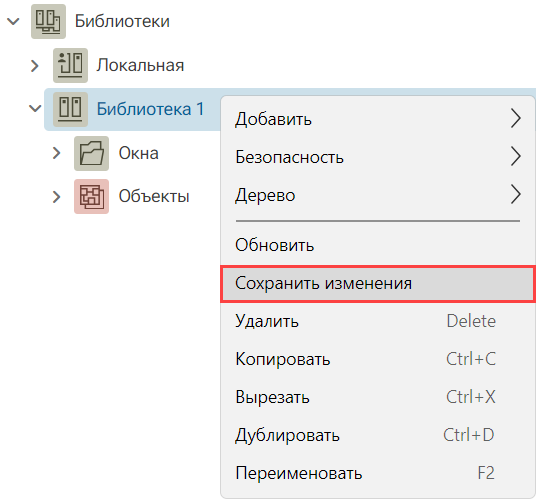Expand the Локальная tree node

(x=35, y=66)
